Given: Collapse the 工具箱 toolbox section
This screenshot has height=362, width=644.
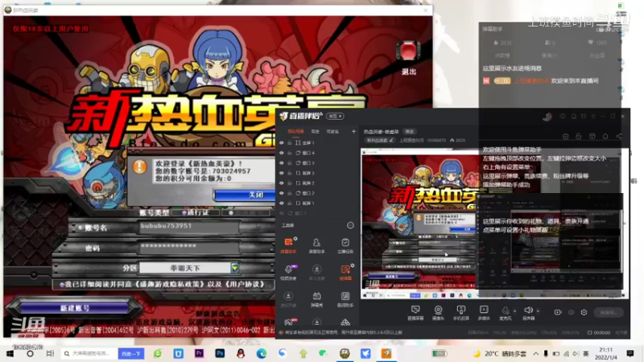Looking at the screenshot, I should tap(350, 225).
